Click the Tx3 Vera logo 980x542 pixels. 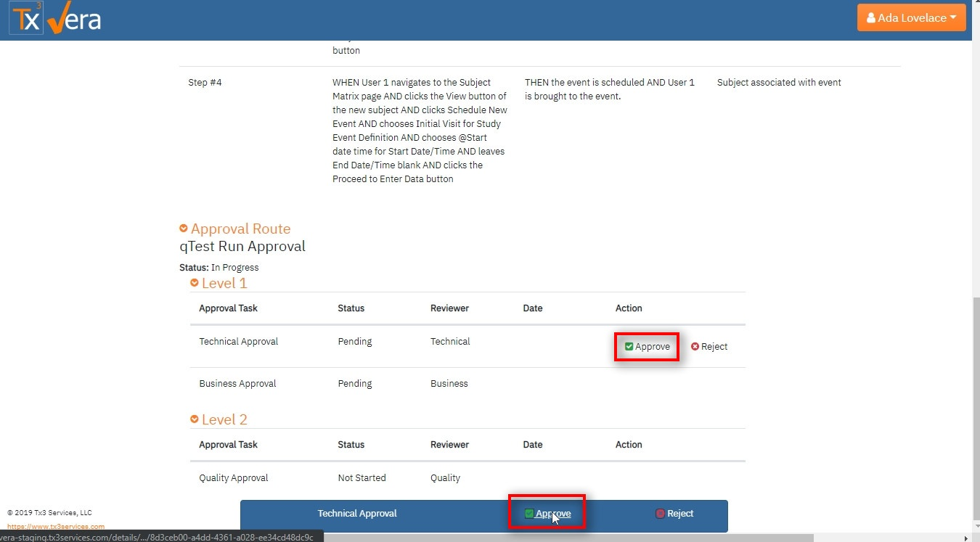55,20
